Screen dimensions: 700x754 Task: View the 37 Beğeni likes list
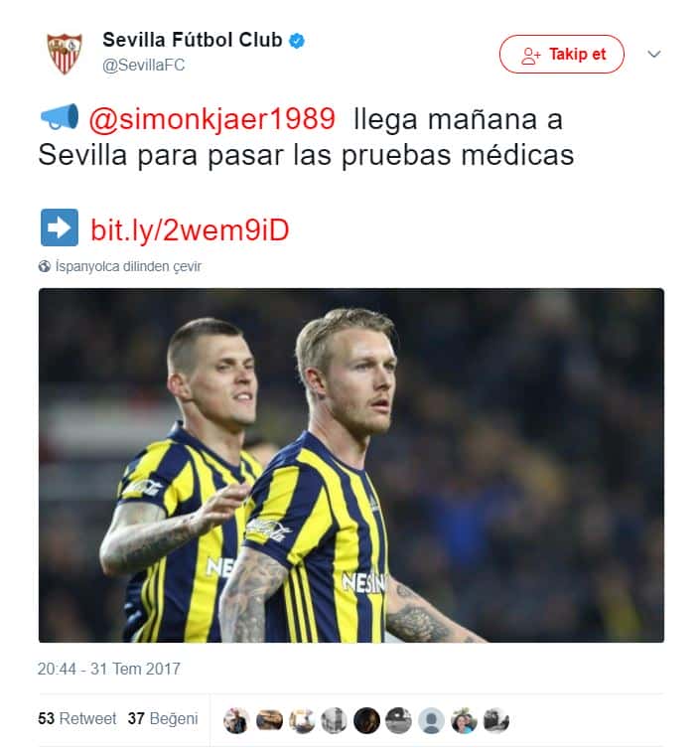point(163,718)
